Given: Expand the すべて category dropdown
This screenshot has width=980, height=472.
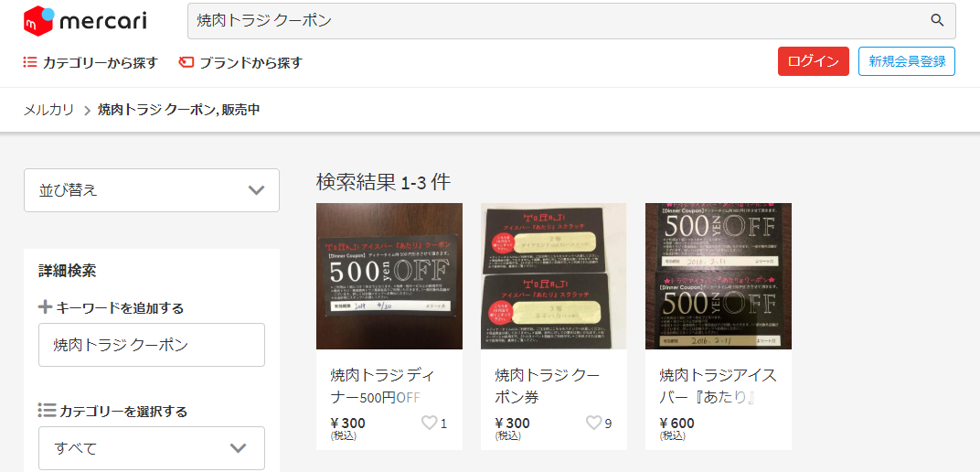Looking at the screenshot, I should (x=152, y=448).
